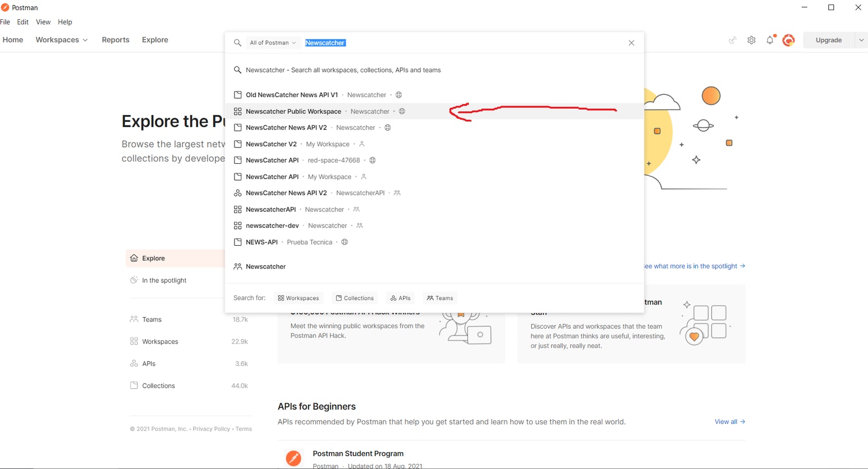Open the Edit menu
Image resolution: width=868 pixels, height=469 pixels.
pos(23,22)
